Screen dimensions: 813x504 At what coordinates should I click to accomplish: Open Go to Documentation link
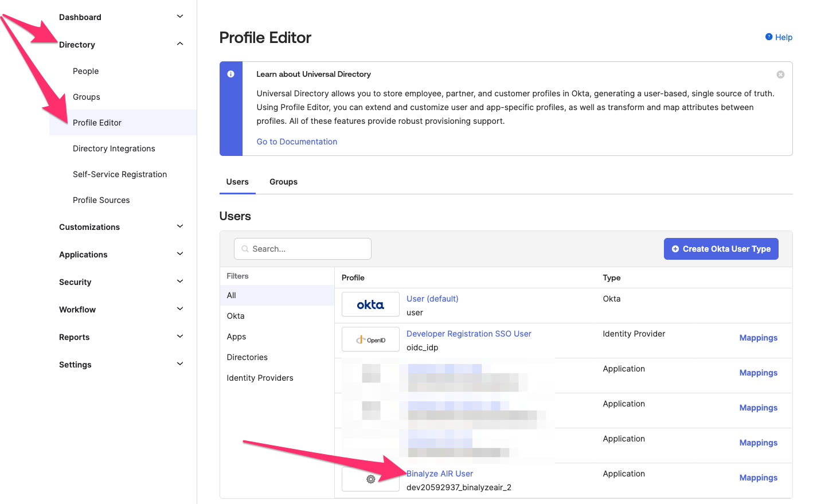(296, 142)
